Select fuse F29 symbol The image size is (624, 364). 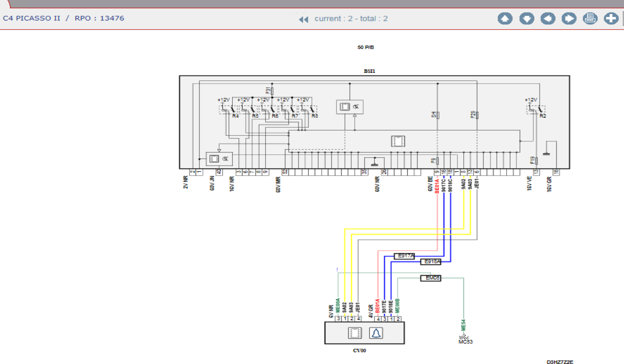tap(477, 115)
